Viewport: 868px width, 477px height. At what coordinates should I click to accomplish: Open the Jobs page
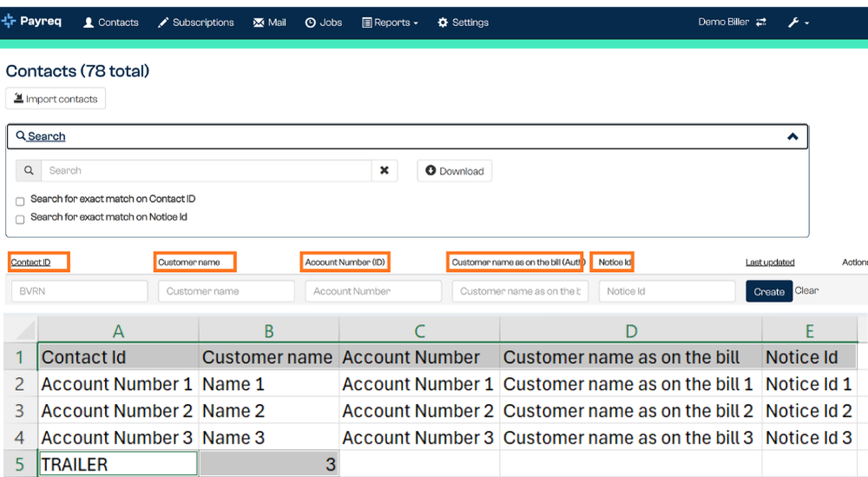[324, 23]
